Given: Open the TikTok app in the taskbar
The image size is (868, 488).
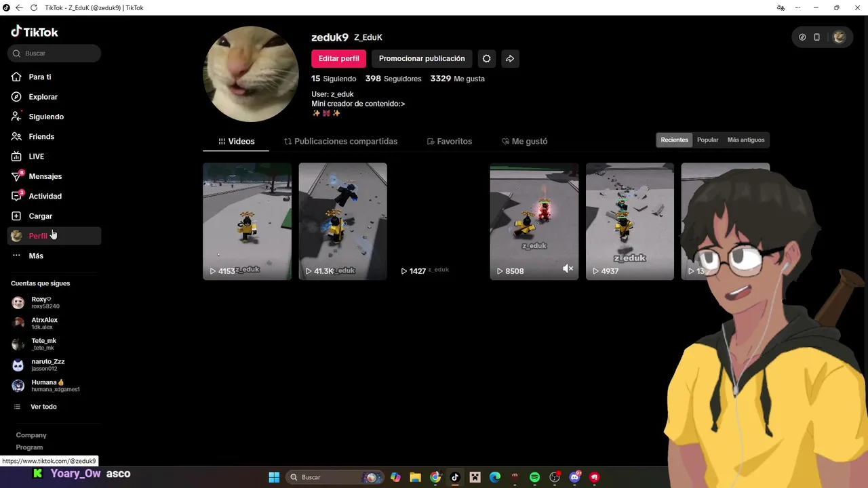Looking at the screenshot, I should click(x=455, y=477).
